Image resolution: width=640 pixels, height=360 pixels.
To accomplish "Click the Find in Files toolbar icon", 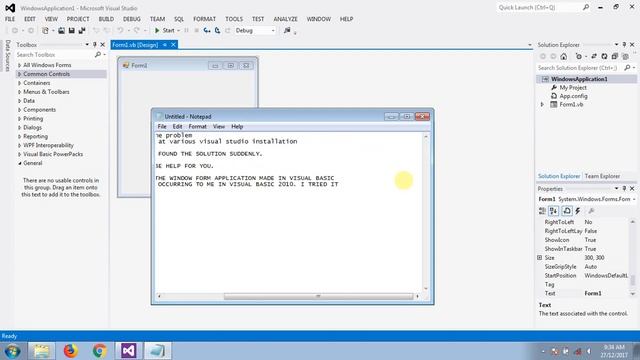I will click(287, 31).
